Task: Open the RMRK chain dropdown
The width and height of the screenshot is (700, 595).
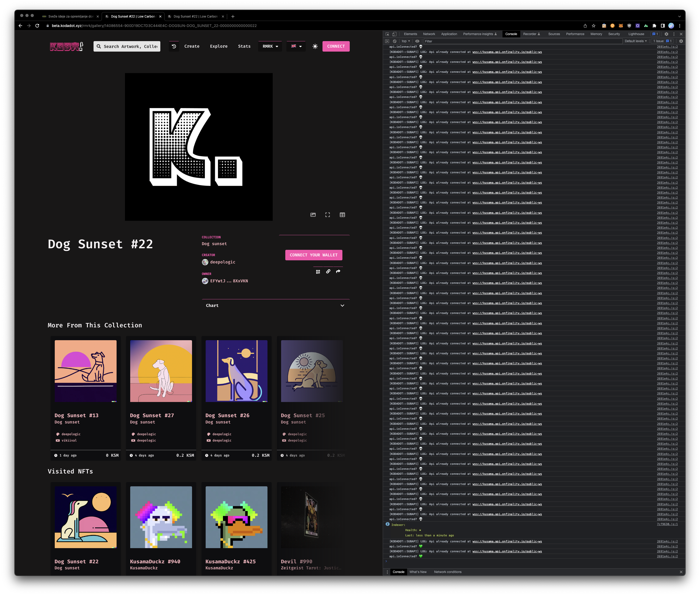Action: [x=270, y=46]
